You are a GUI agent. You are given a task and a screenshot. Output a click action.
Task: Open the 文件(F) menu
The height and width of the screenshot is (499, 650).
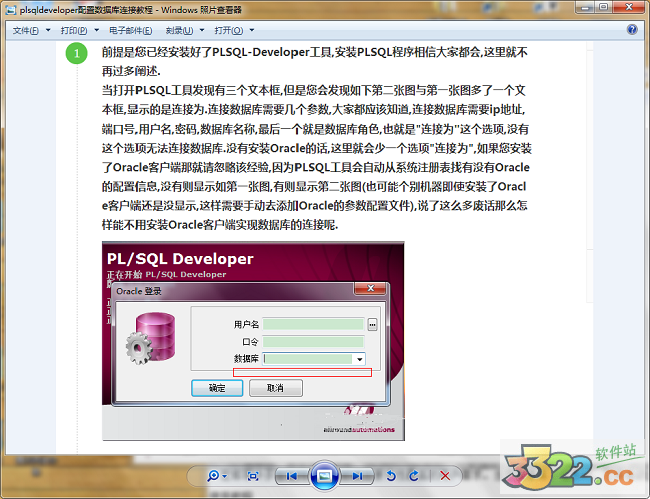click(x=26, y=30)
